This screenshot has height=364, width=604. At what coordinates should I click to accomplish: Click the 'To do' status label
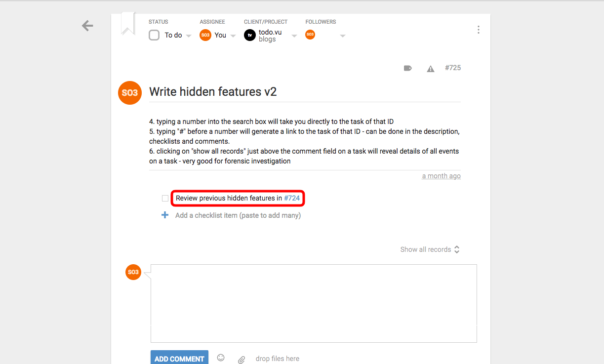tap(173, 35)
